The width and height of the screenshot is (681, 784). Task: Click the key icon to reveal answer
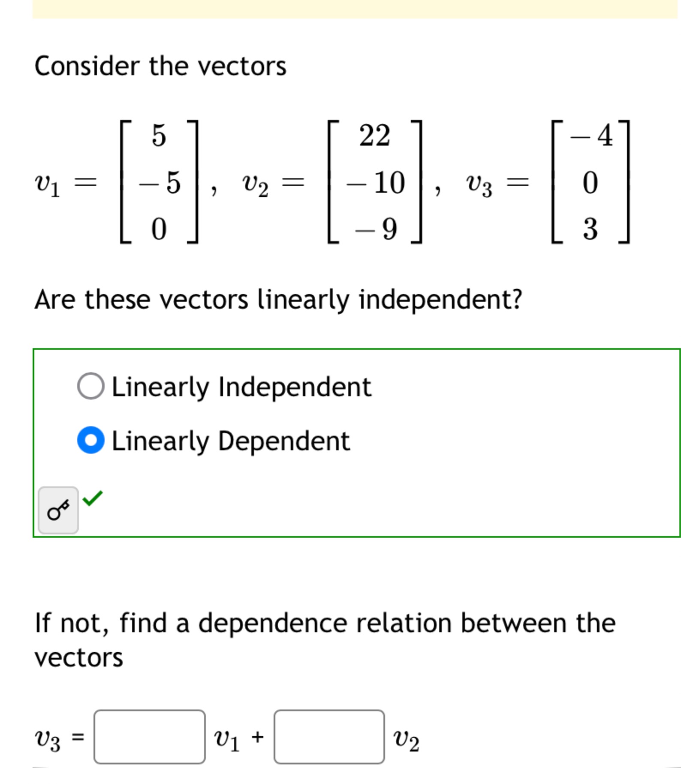59,511
